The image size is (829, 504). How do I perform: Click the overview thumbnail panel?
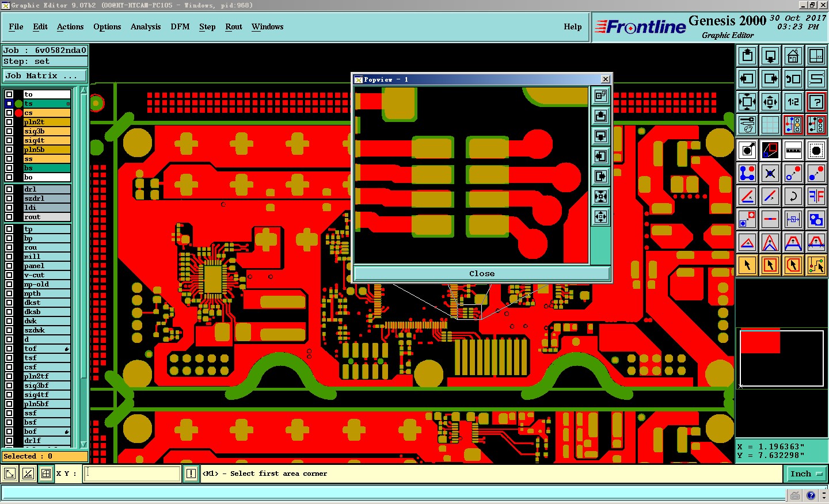[782, 358]
